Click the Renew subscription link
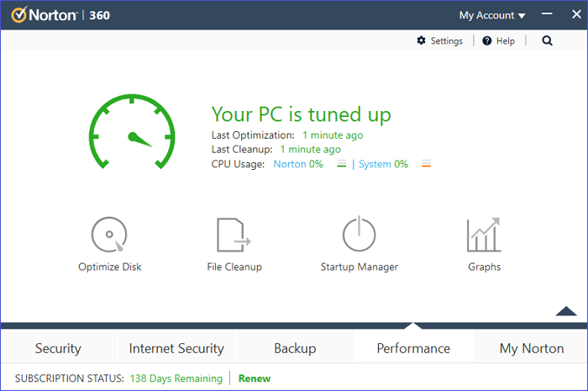The width and height of the screenshot is (588, 391). tap(255, 378)
